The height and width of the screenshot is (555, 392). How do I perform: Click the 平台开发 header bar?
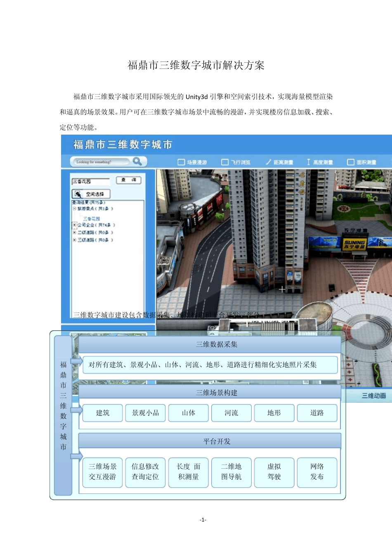coord(210,441)
